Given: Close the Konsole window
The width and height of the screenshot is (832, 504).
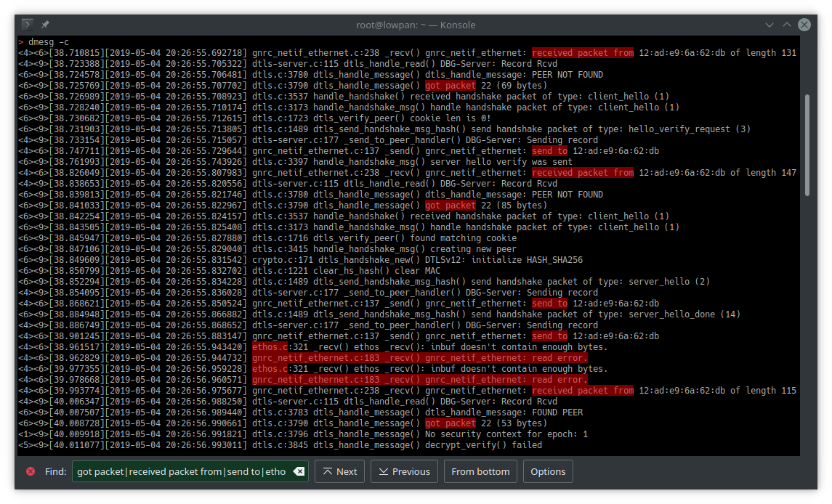Looking at the screenshot, I should (804, 25).
